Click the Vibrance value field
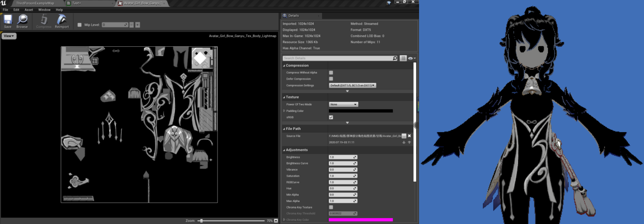The image size is (644, 224). coord(343,169)
